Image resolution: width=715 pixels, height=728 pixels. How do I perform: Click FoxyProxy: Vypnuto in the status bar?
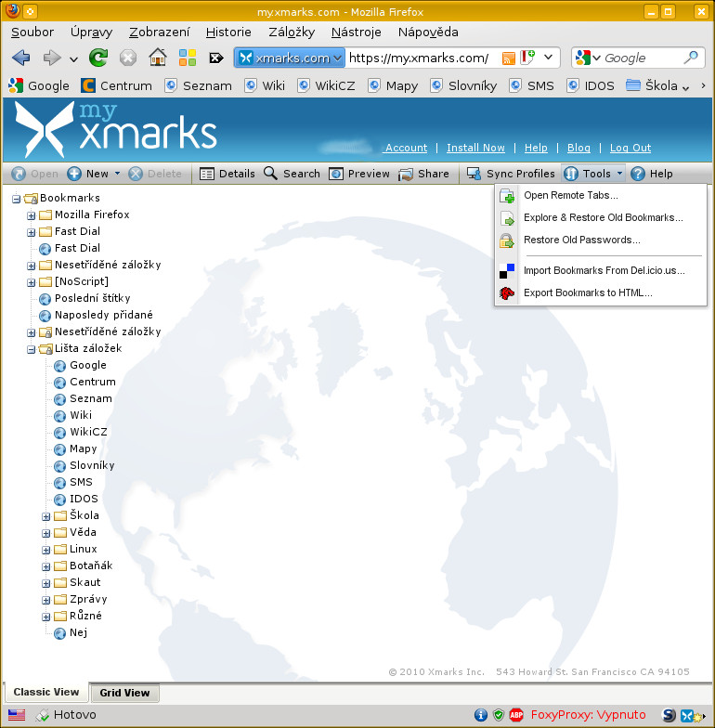click(588, 715)
